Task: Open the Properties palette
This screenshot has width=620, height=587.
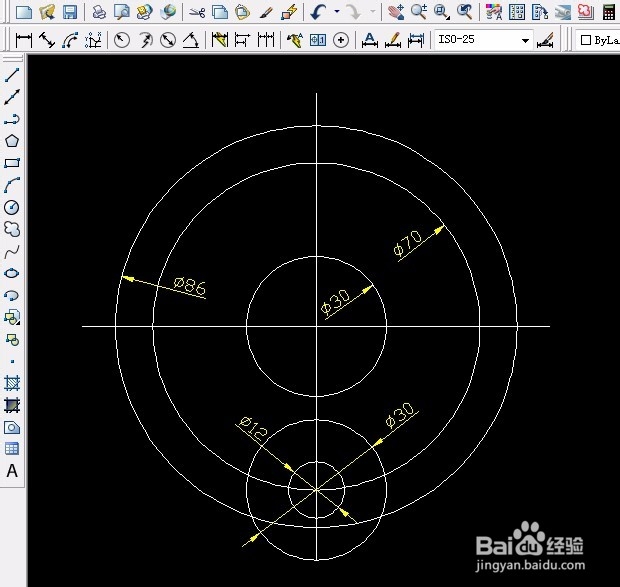Action: (494, 12)
